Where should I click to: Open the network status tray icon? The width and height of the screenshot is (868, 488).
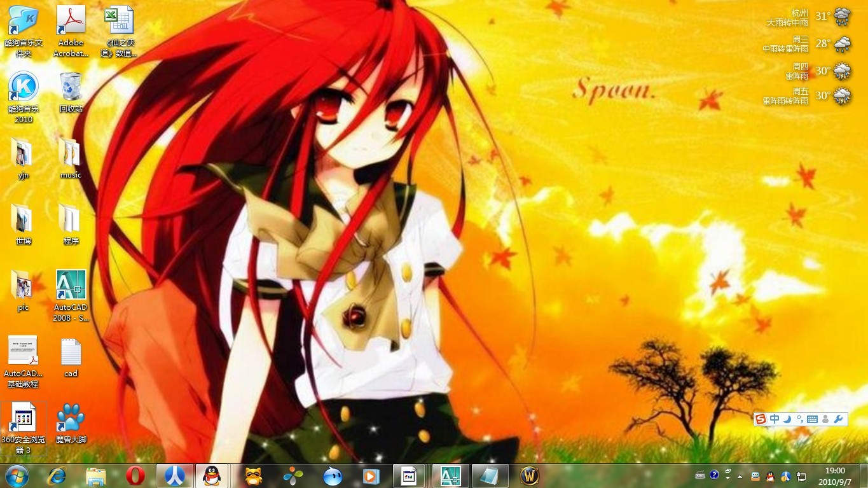point(801,475)
